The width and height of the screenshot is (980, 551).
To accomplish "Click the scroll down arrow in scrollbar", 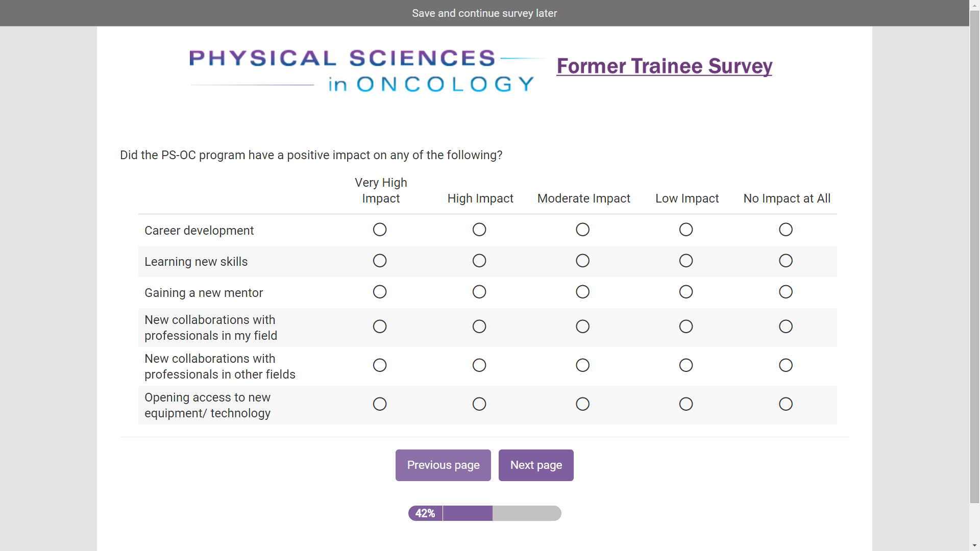I will [x=974, y=546].
